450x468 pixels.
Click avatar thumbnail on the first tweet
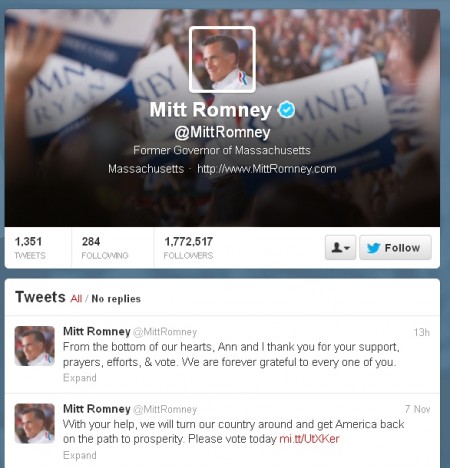tap(34, 346)
